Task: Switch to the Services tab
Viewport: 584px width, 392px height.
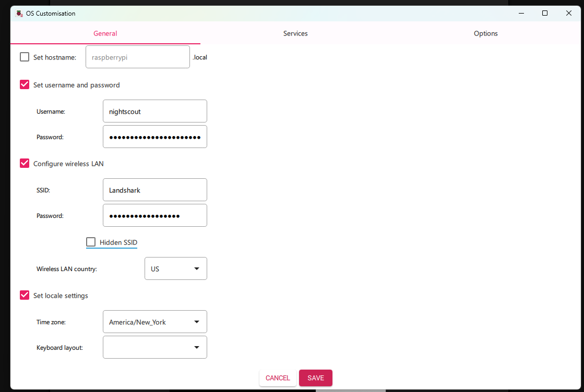Action: pyautogui.click(x=295, y=33)
